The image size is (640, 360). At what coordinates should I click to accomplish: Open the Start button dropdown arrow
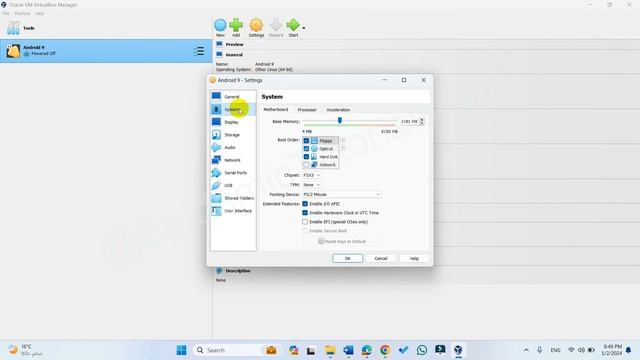pyautogui.click(x=304, y=28)
